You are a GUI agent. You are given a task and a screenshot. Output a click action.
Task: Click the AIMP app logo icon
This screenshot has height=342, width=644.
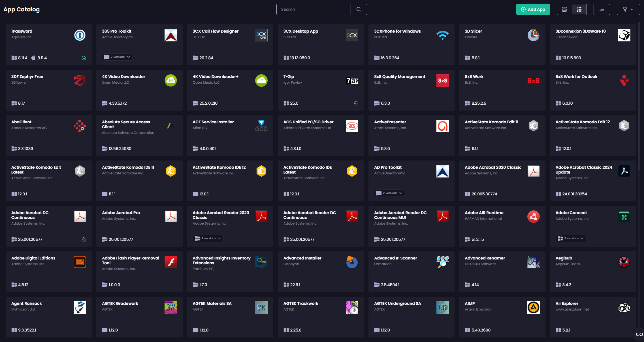click(x=533, y=307)
